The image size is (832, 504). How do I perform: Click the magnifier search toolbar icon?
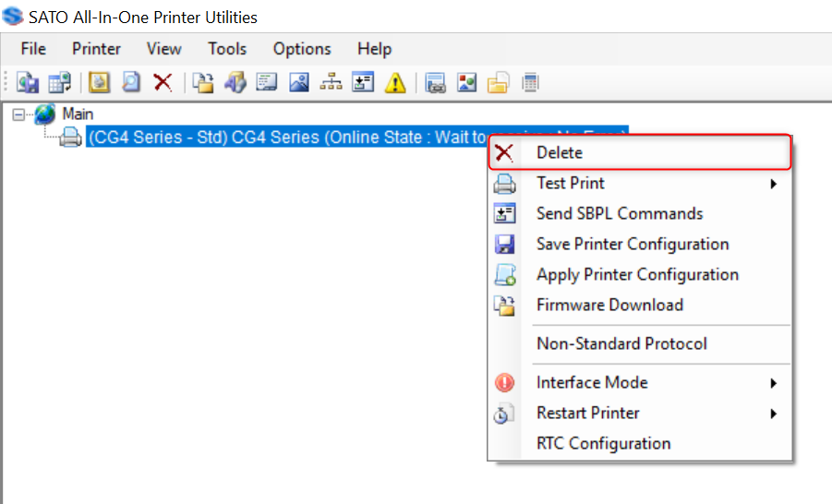tap(131, 83)
